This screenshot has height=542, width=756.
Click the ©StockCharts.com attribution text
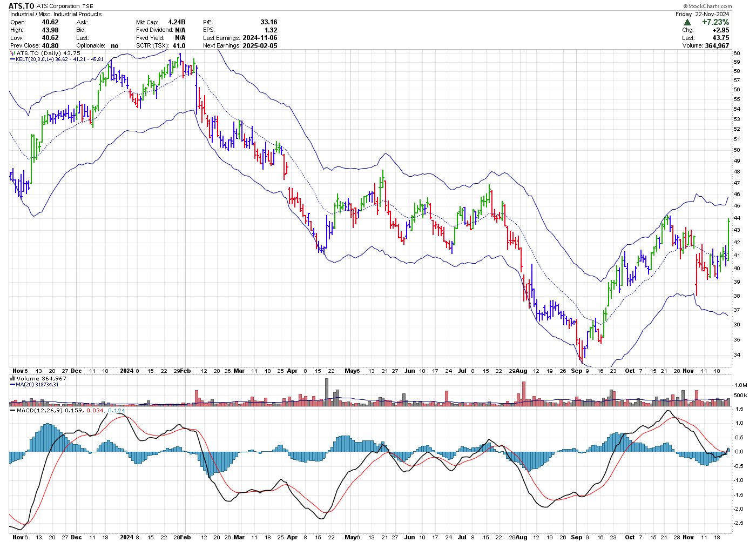707,6
